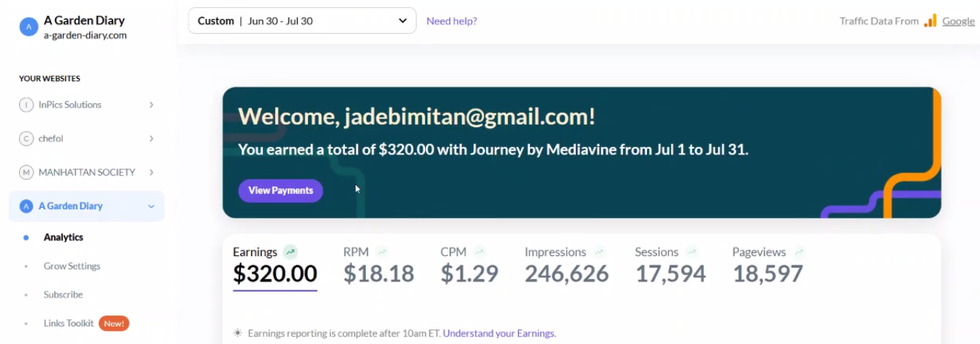This screenshot has width=980, height=344.
Task: Click the InPics Solutions circle icon
Action: pos(26,105)
